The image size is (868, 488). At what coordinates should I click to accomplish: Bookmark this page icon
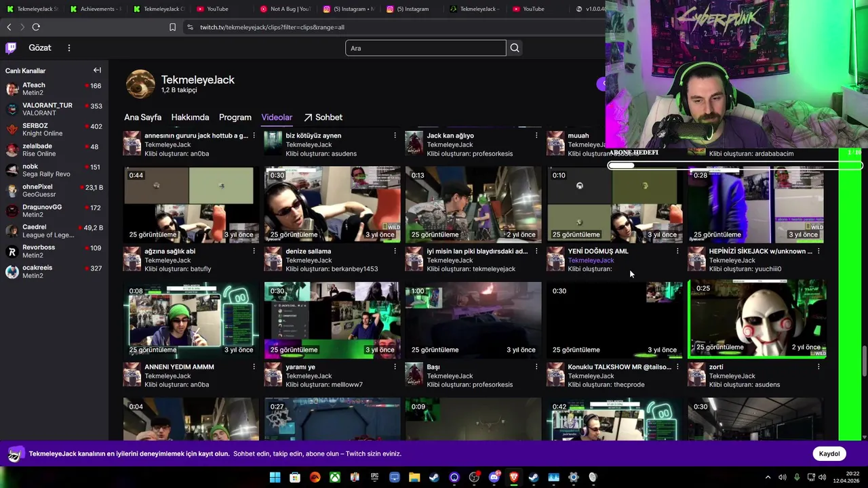[x=172, y=27]
